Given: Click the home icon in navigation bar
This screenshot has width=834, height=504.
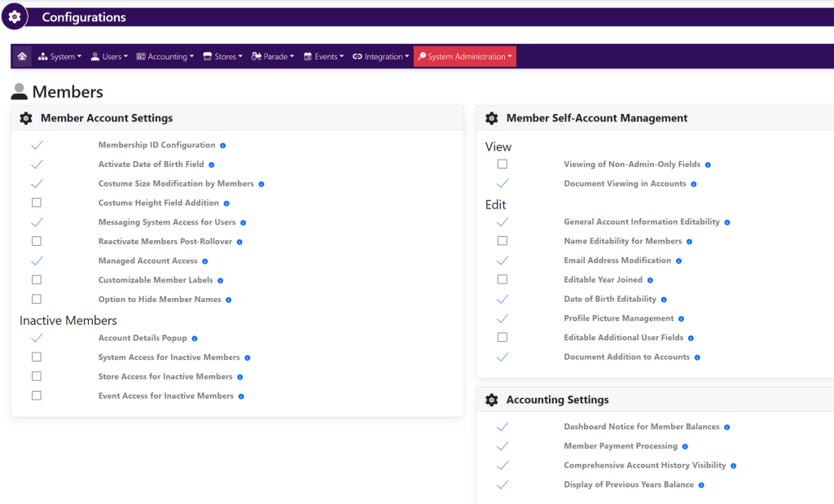Looking at the screenshot, I should click(x=22, y=56).
